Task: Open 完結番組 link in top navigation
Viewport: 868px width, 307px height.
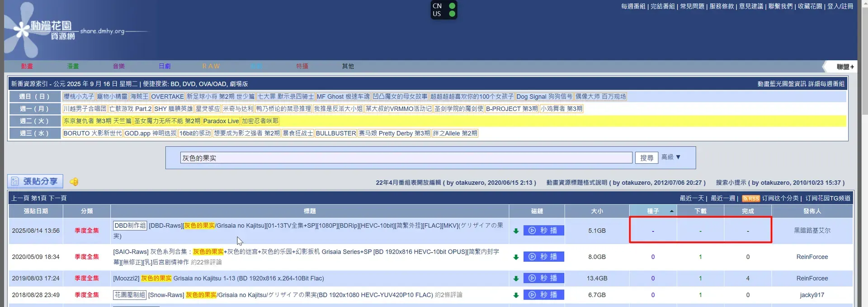Action: click(x=662, y=6)
